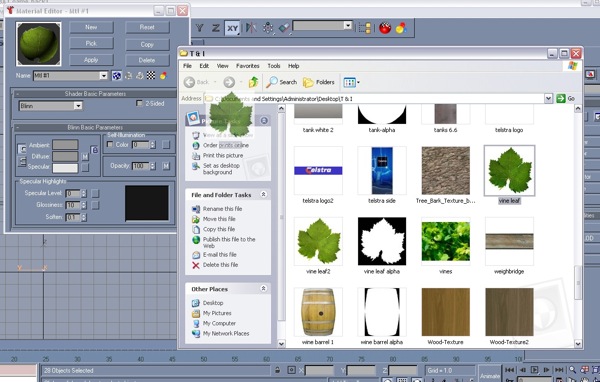Viewport: 600px width, 382px height.
Task: Open the Diffuse color swatch
Action: click(x=65, y=156)
